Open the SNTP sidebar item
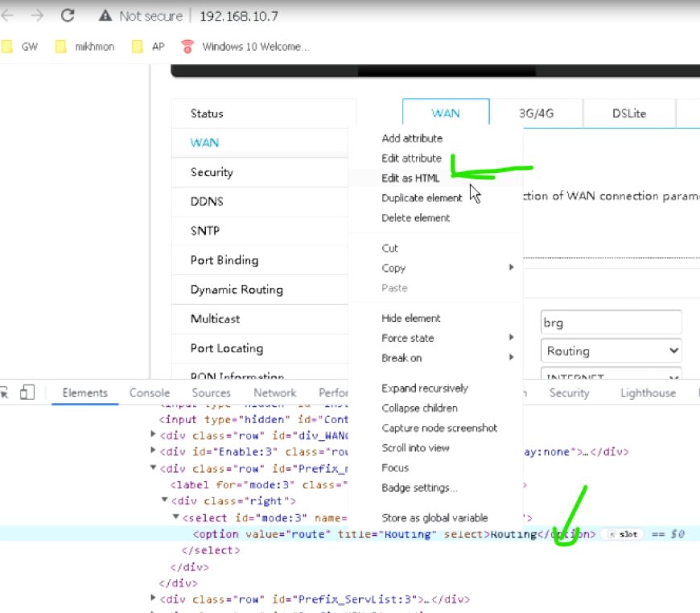The image size is (700, 613). (x=259, y=231)
